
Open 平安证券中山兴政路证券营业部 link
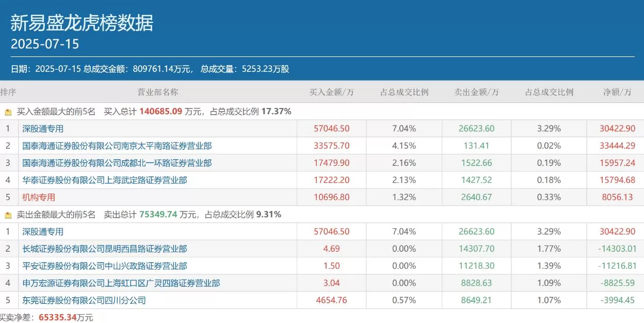click(x=105, y=266)
